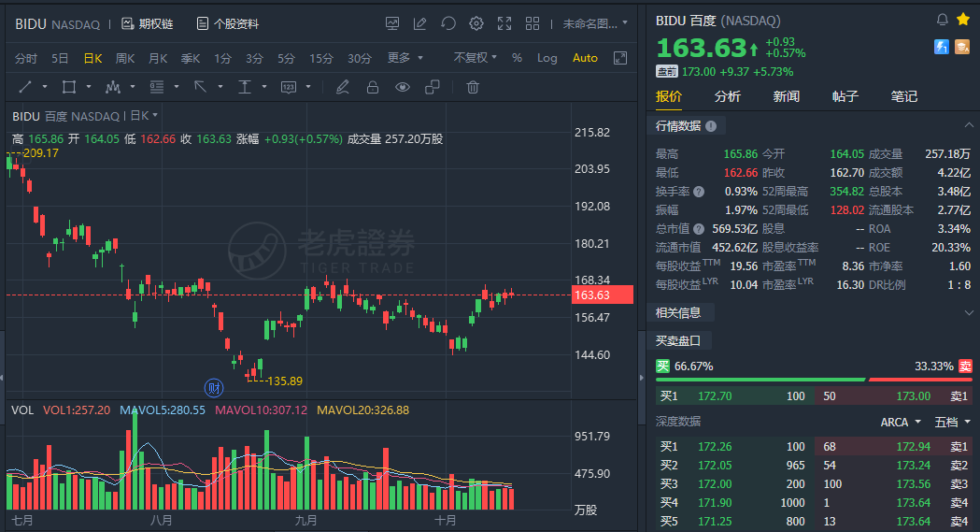
Task: Refresh the chart with the reload icon
Action: pyautogui.click(x=448, y=23)
